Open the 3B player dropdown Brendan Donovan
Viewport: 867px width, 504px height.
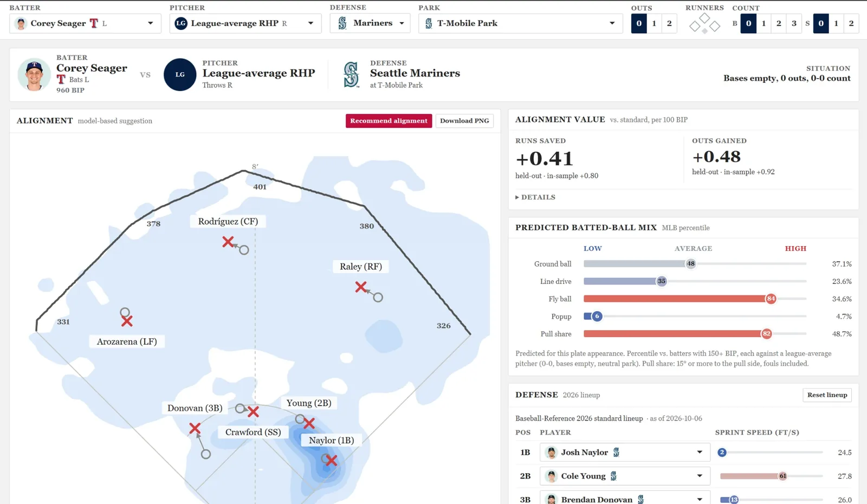click(x=625, y=499)
